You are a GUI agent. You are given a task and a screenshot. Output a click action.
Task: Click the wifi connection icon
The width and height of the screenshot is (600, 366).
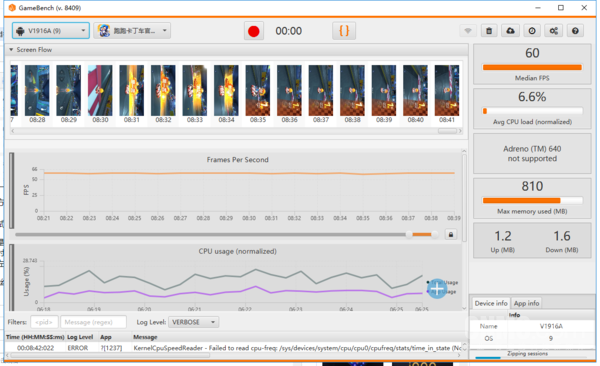[x=468, y=31]
